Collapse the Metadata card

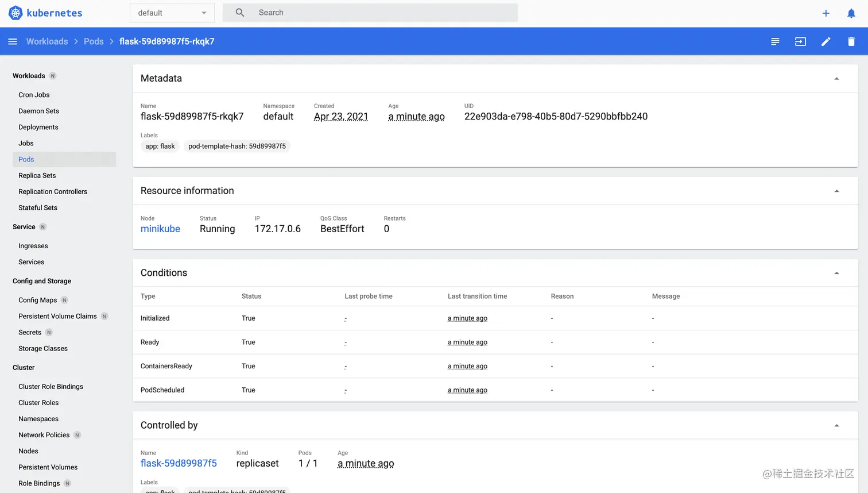pyautogui.click(x=836, y=79)
